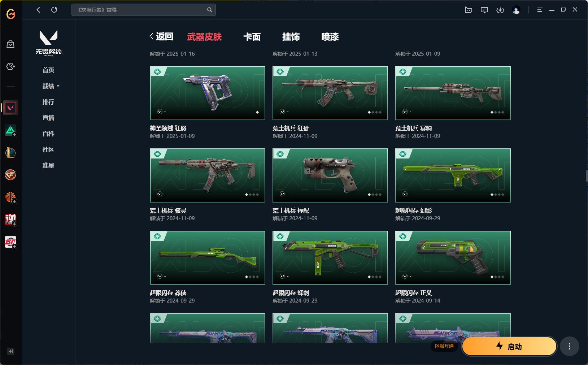This screenshot has width=588, height=365.
Task: Open the League of Legends sidebar icon
Action: point(10,152)
